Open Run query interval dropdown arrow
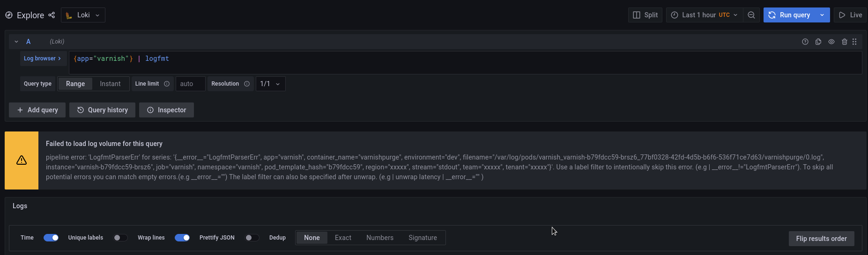This screenshot has width=868, height=255. [x=822, y=15]
